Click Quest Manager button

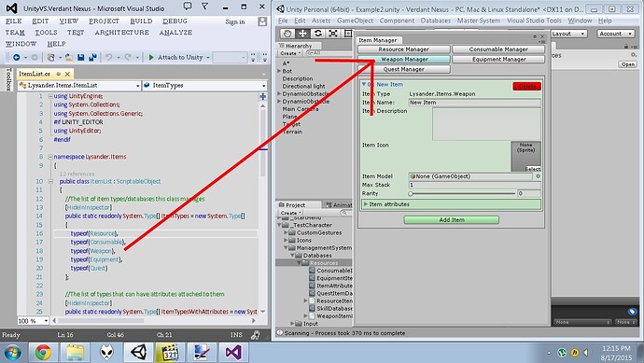[x=404, y=69]
